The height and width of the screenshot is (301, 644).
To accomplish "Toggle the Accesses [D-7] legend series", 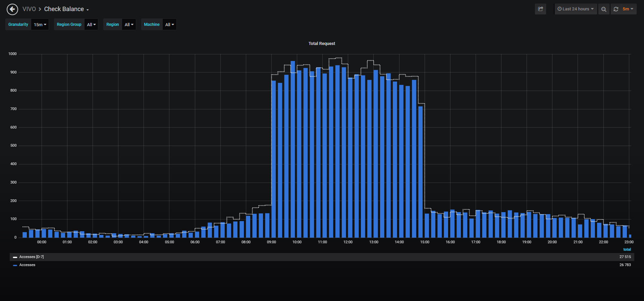I will (x=32, y=257).
